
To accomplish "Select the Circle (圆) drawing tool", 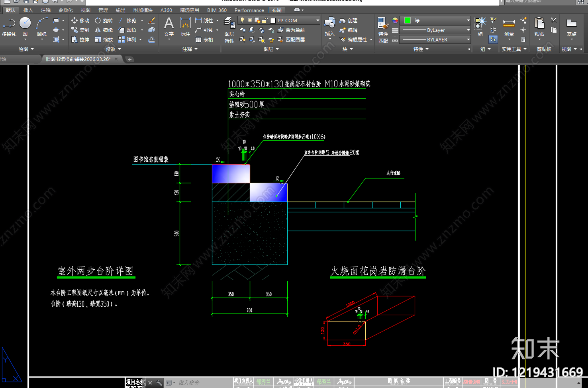I will pyautogui.click(x=25, y=27).
